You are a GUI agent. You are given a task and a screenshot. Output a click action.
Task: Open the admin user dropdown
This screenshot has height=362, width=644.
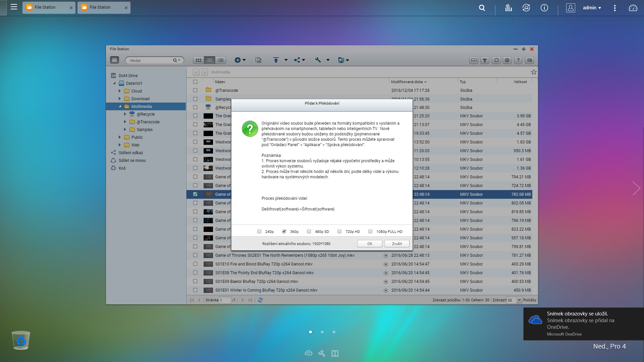coord(592,8)
